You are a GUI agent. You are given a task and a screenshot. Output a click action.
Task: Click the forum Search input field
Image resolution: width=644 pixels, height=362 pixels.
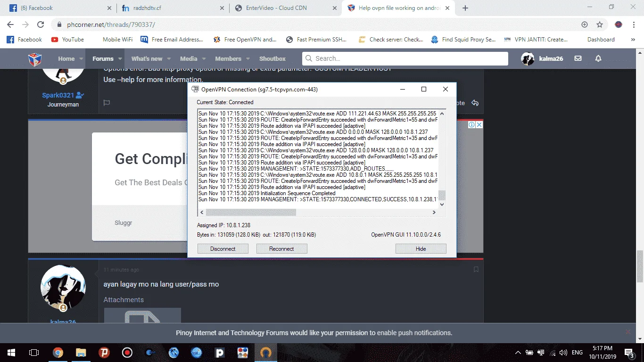[x=405, y=58]
